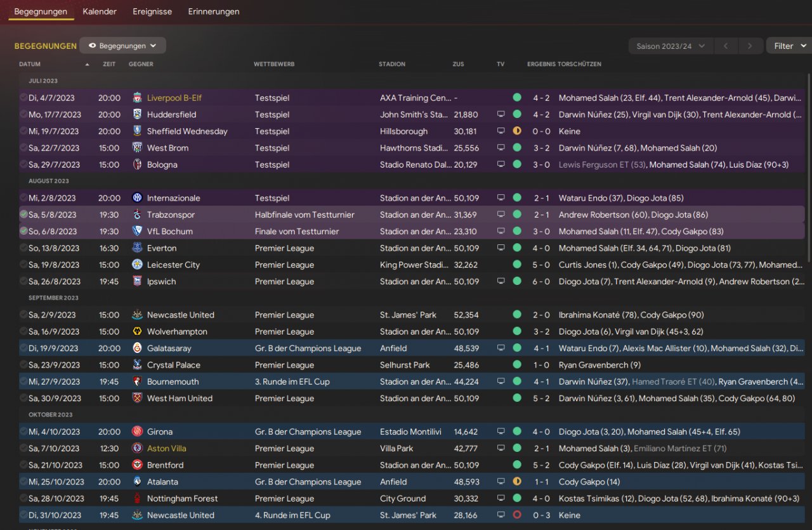Click the Internazionale club crest
The height and width of the screenshot is (530, 812).
[x=137, y=198]
